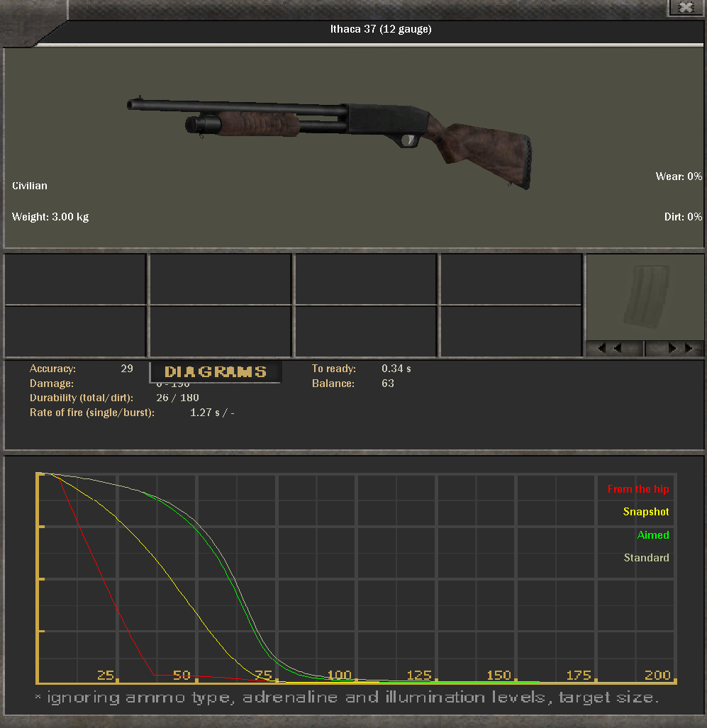The height and width of the screenshot is (728, 707).
Task: Click the 'Snapshot' legend entry
Action: (646, 512)
